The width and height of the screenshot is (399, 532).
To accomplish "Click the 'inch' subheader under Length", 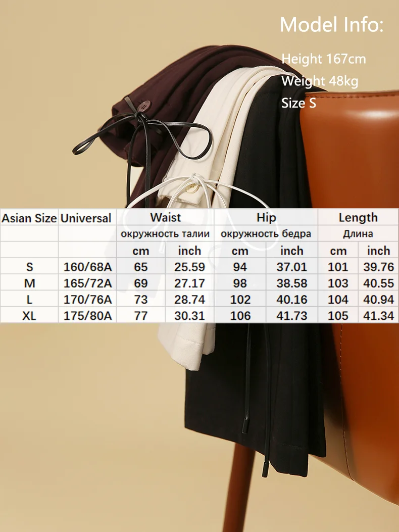I will [379, 251].
